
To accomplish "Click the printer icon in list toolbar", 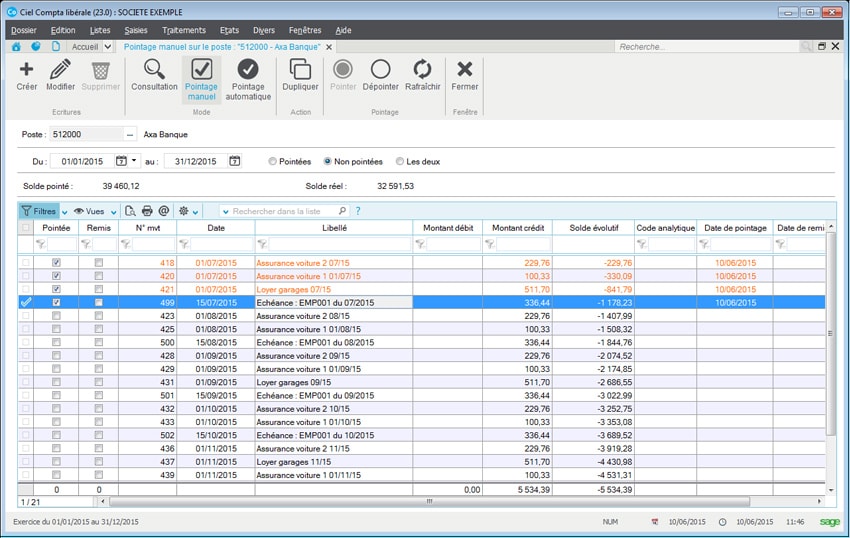I will (x=147, y=211).
